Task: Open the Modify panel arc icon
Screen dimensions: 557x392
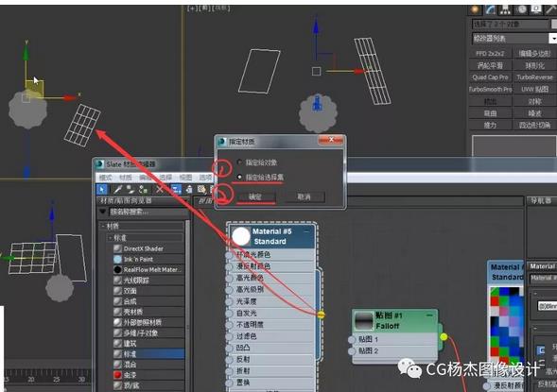Action: (x=490, y=9)
